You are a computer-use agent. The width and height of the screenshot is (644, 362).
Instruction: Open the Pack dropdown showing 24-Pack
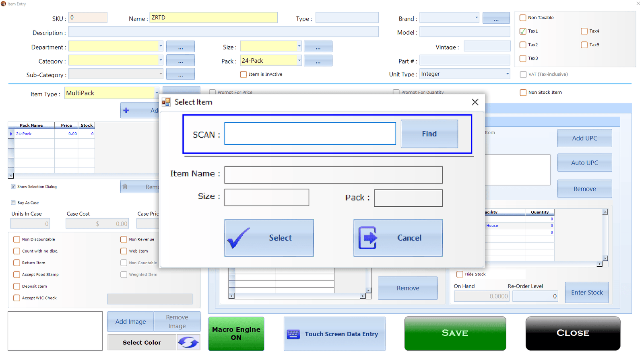tap(299, 60)
